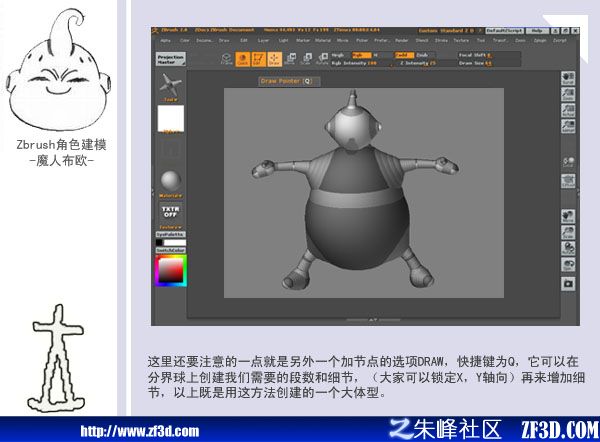
Task: Click the Frame icon in toolbar
Action: pyautogui.click(x=226, y=59)
